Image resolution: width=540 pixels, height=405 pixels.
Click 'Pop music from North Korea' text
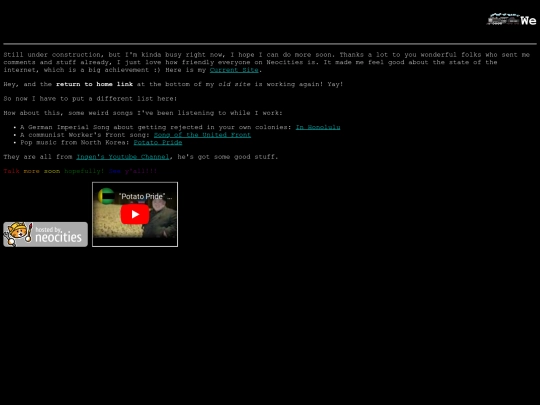pyautogui.click(x=75, y=142)
